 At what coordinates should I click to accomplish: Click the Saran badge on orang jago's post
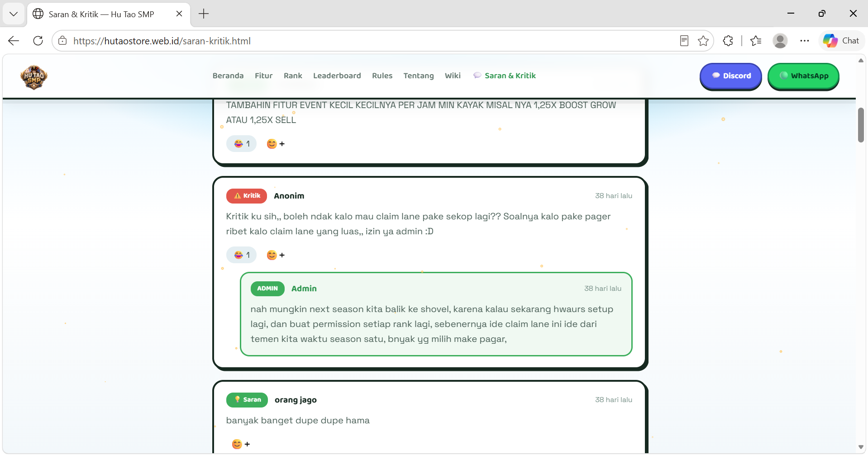click(247, 400)
